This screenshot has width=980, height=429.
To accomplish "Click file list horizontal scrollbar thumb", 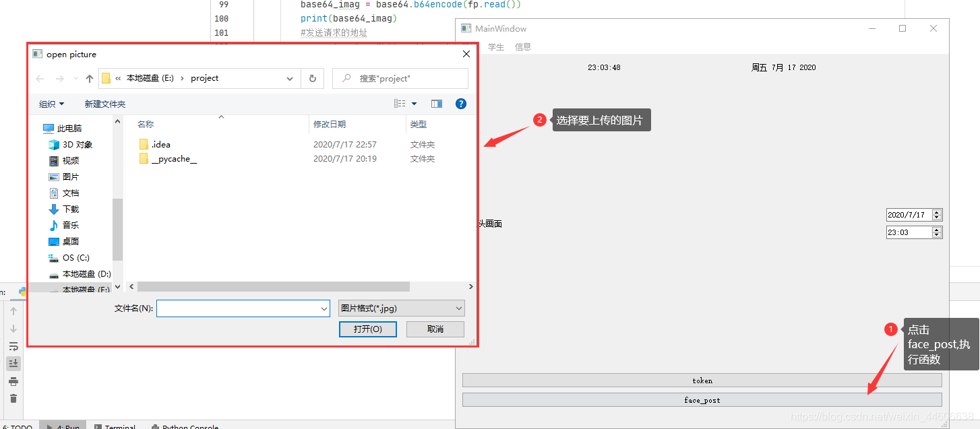I will coord(273,286).
